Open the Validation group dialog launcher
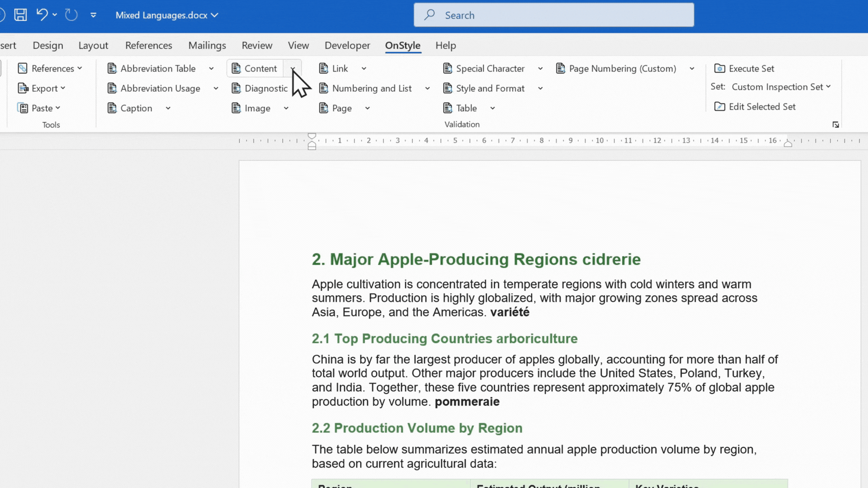 click(835, 125)
